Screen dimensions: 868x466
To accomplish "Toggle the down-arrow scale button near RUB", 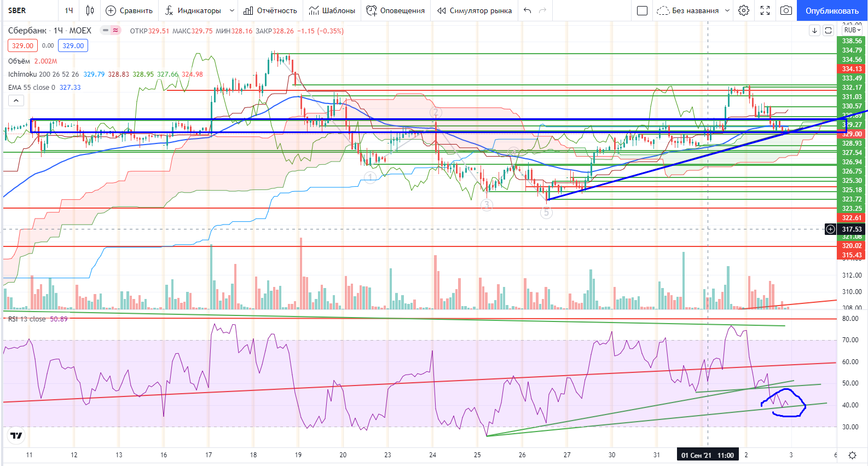I will click(814, 30).
